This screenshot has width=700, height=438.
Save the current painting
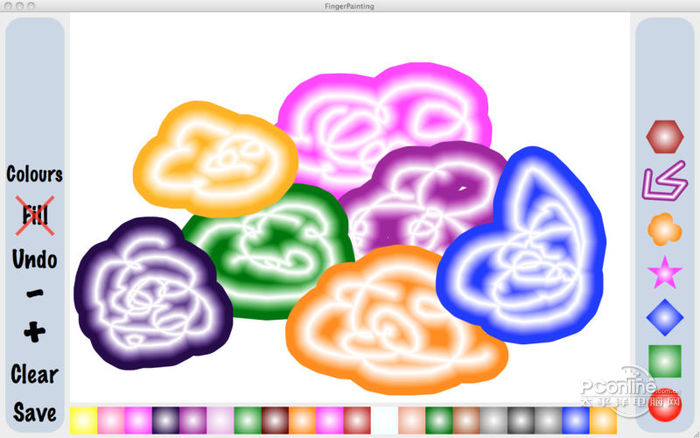34,413
